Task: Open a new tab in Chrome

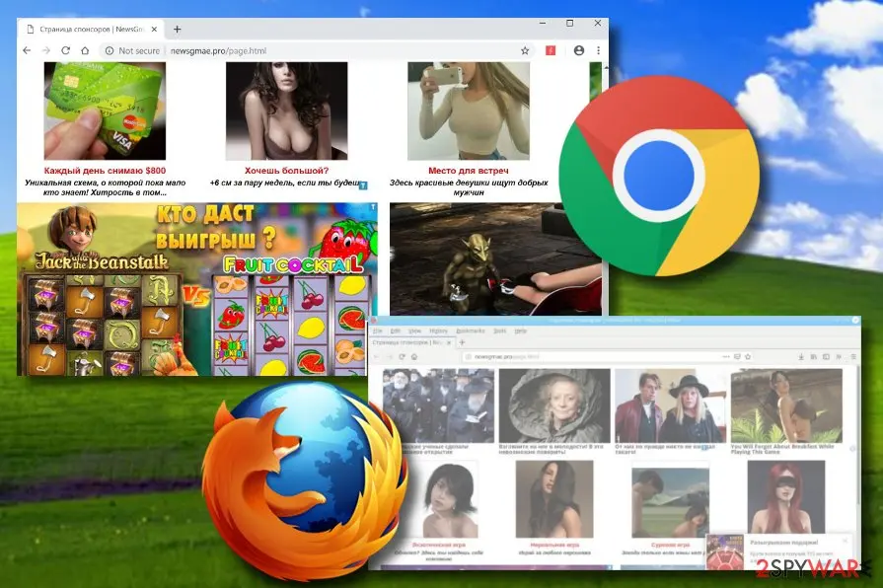Action: point(177,29)
